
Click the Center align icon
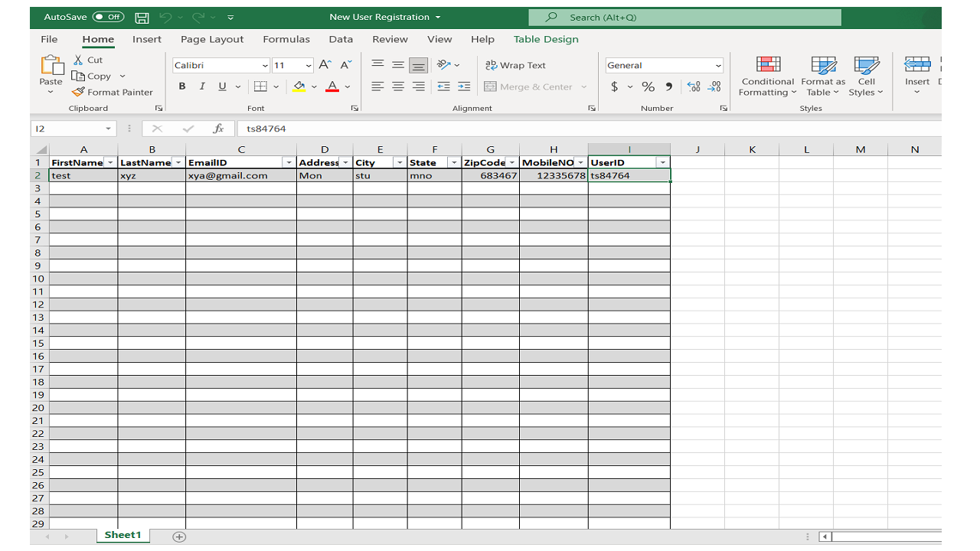(x=398, y=86)
